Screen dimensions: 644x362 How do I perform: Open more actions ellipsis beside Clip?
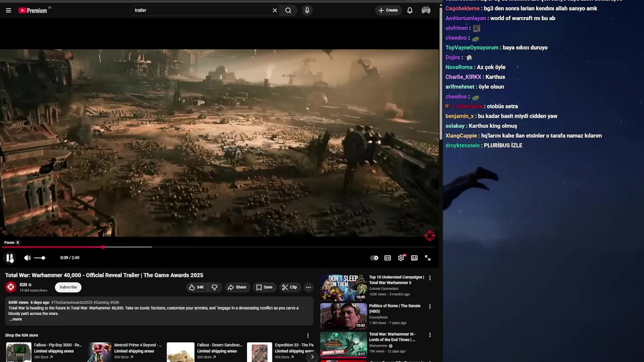(308, 287)
